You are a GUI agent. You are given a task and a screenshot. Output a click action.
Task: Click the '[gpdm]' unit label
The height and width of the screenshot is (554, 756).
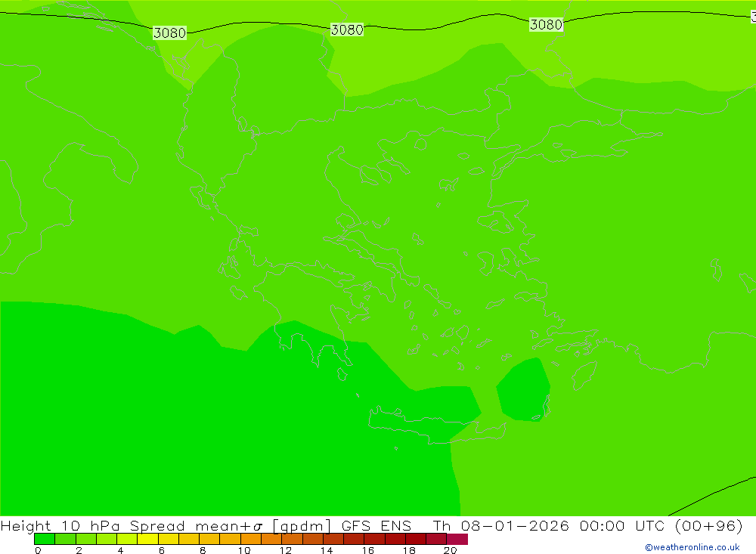coord(302,525)
